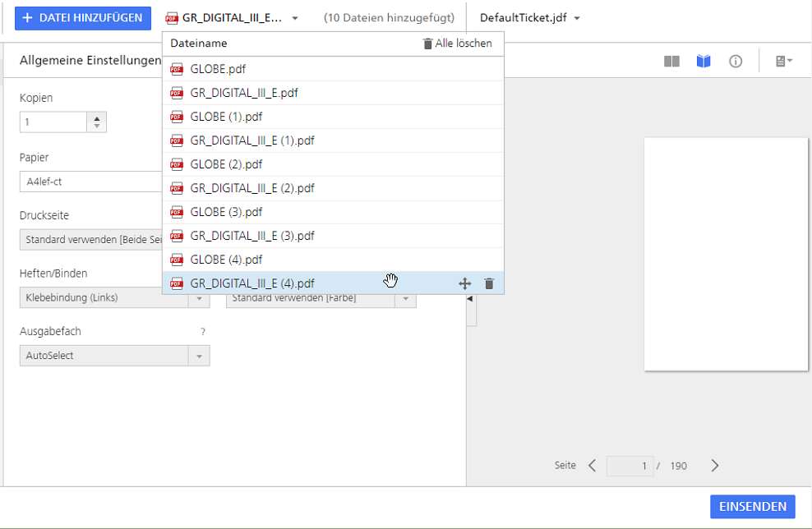Go to next preview page
Viewport: 812px width, 529px height.
tap(715, 465)
